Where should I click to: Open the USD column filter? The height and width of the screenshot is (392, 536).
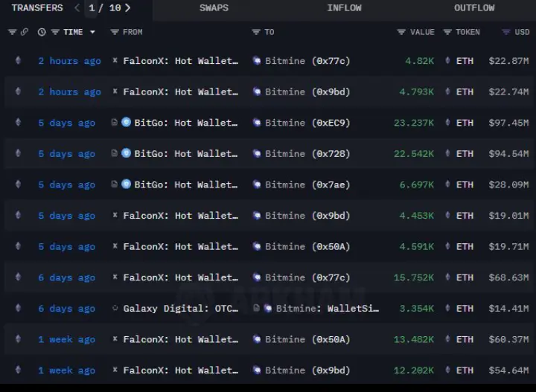506,32
